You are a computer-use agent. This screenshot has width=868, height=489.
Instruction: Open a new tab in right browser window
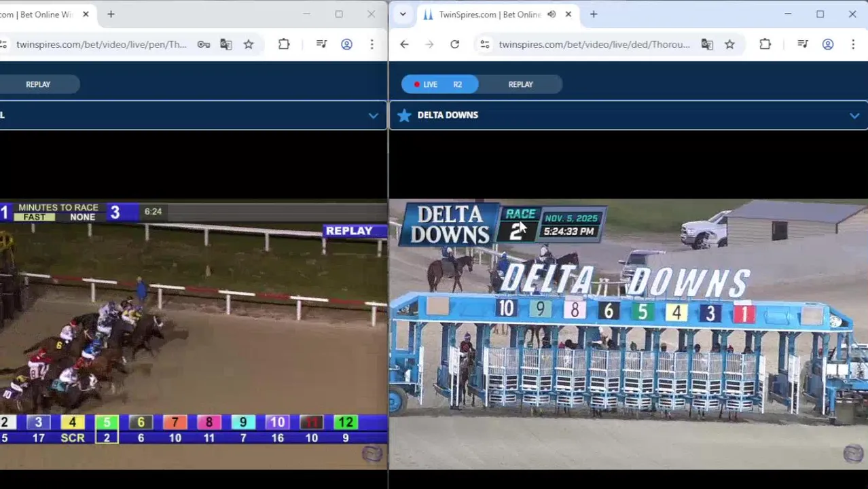pos(594,14)
